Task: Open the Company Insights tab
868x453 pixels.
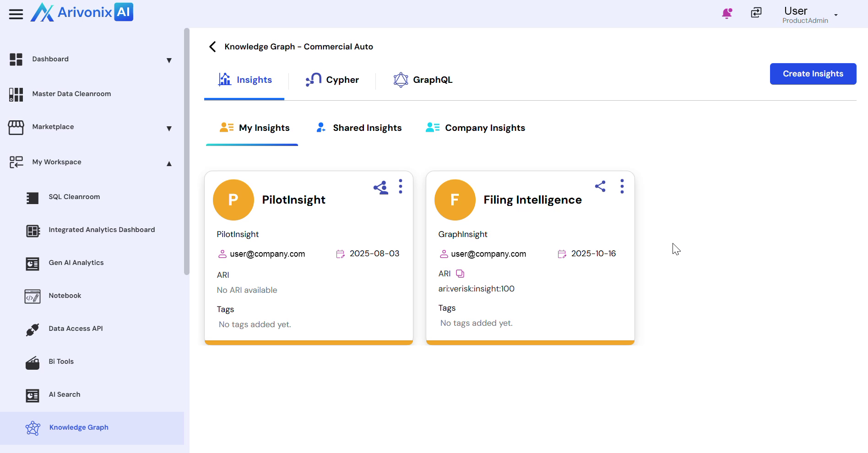Action: (x=475, y=128)
